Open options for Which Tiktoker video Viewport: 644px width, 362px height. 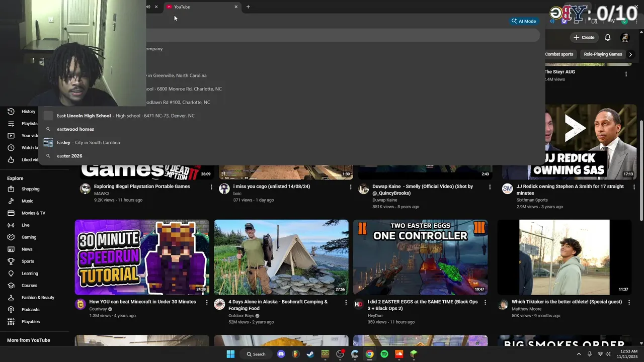(x=629, y=303)
